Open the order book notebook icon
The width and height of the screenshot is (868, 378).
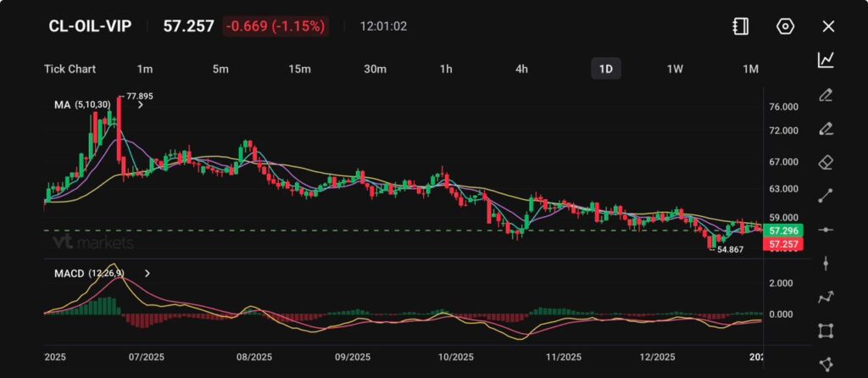(x=741, y=26)
